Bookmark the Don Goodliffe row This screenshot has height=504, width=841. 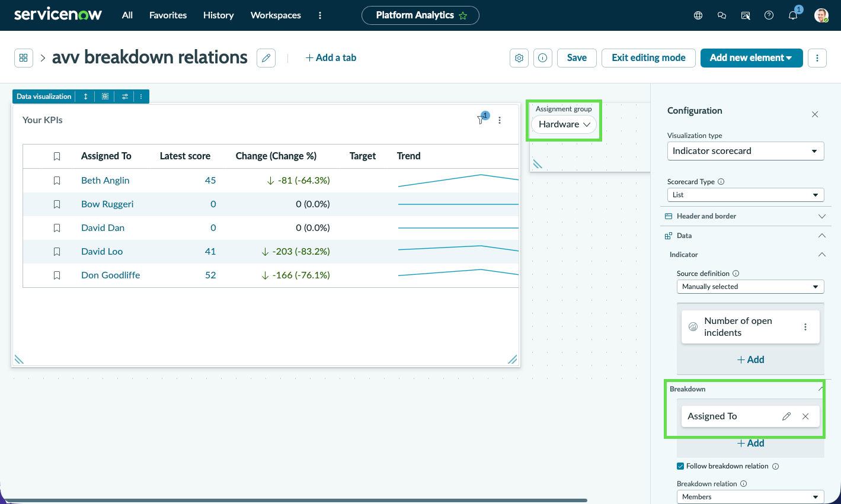pyautogui.click(x=57, y=275)
